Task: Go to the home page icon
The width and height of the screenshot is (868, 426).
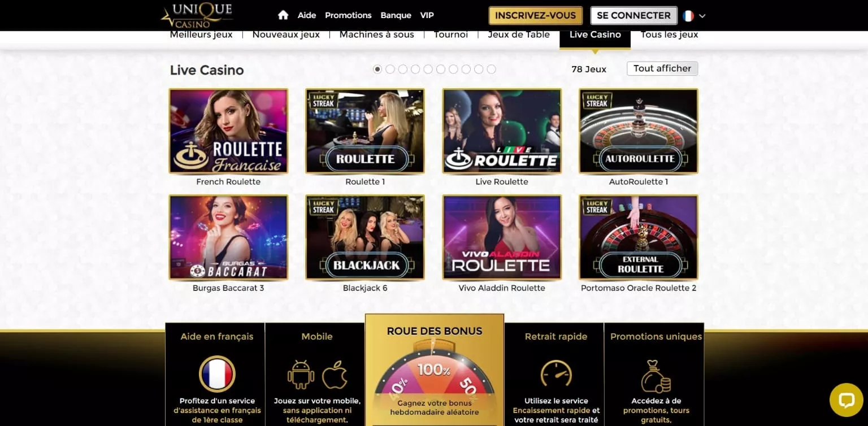Action: click(x=283, y=15)
